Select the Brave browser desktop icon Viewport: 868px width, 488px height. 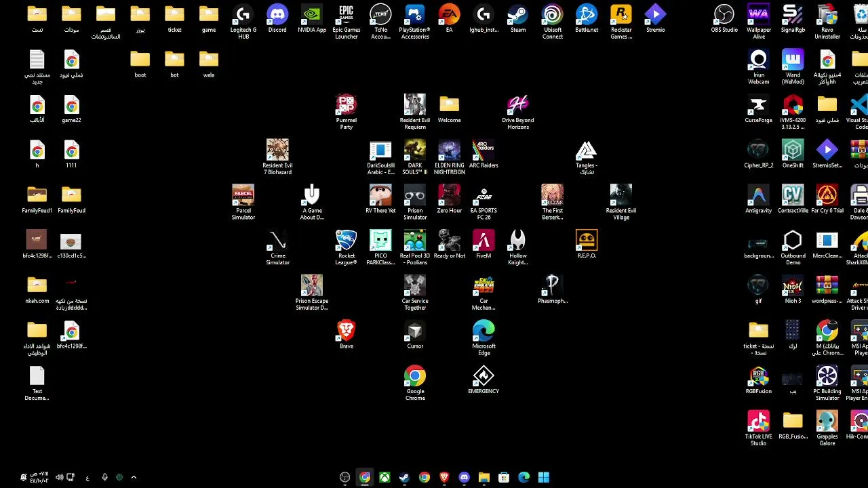click(346, 334)
